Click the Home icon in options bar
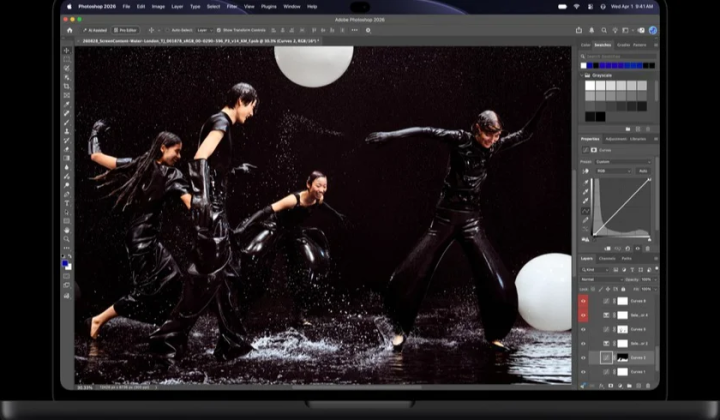The height and width of the screenshot is (420, 720). tap(70, 30)
